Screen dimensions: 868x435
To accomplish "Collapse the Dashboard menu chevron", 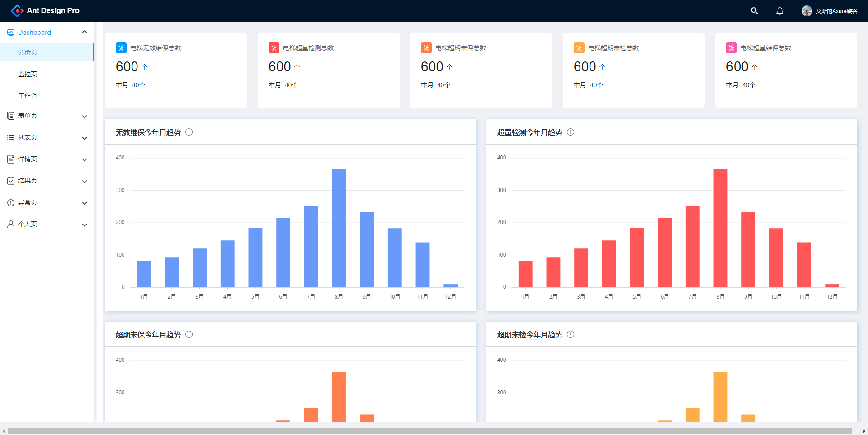I will 84,32.
